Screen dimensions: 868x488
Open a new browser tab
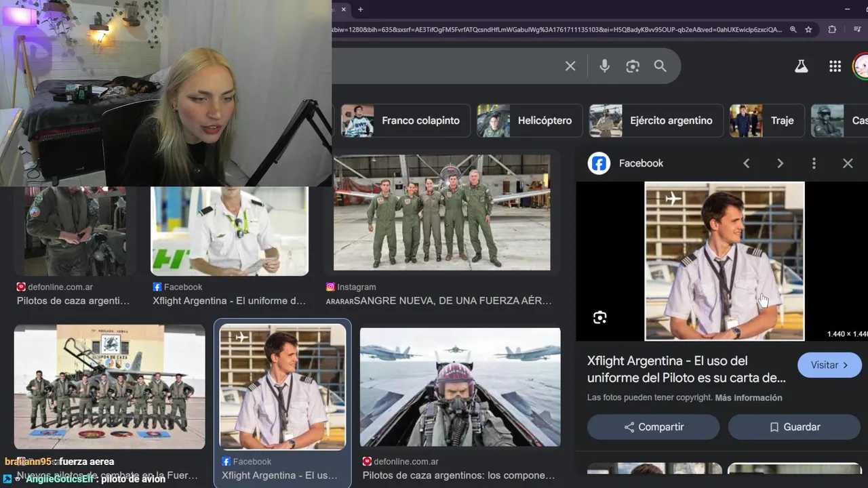pos(360,9)
